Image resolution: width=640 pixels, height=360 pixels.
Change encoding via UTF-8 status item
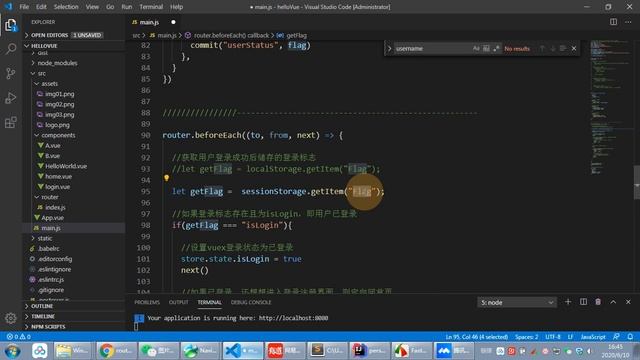click(553, 337)
